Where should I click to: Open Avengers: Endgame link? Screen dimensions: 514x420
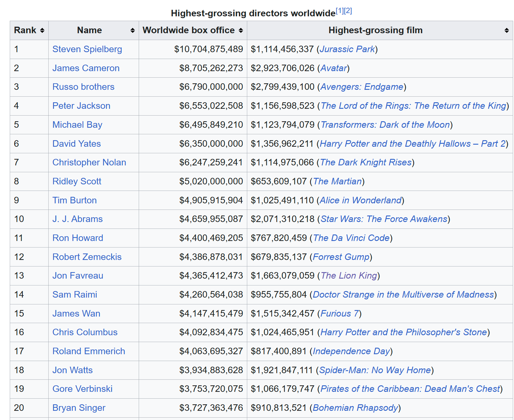[362, 87]
